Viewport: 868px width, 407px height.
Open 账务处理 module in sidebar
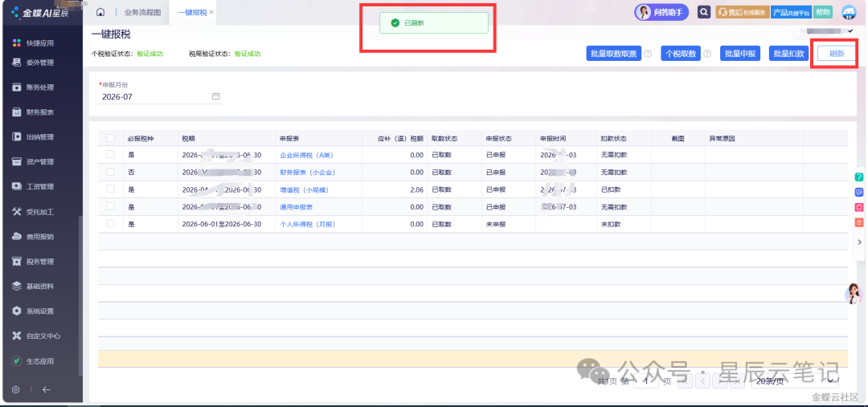click(33, 88)
